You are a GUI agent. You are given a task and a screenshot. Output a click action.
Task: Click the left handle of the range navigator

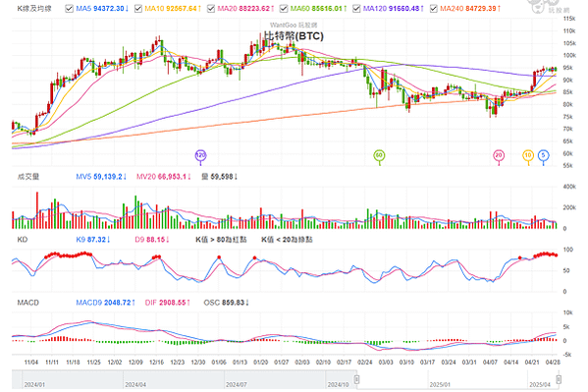[x=356, y=379]
